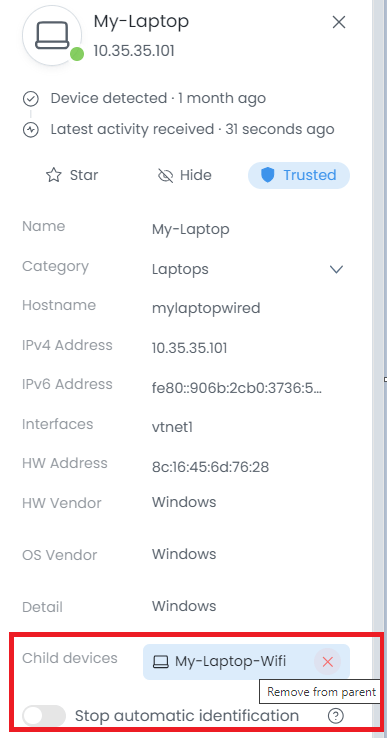Click the laptop device avatar icon

pos(52,36)
